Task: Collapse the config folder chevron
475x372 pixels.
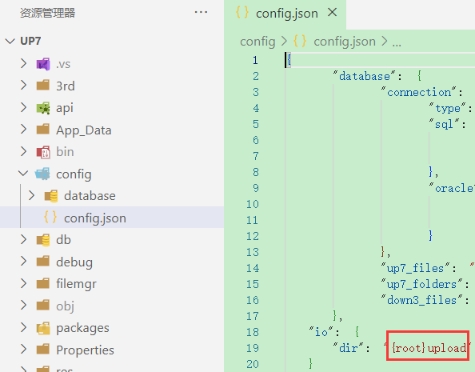Action: click(x=23, y=174)
